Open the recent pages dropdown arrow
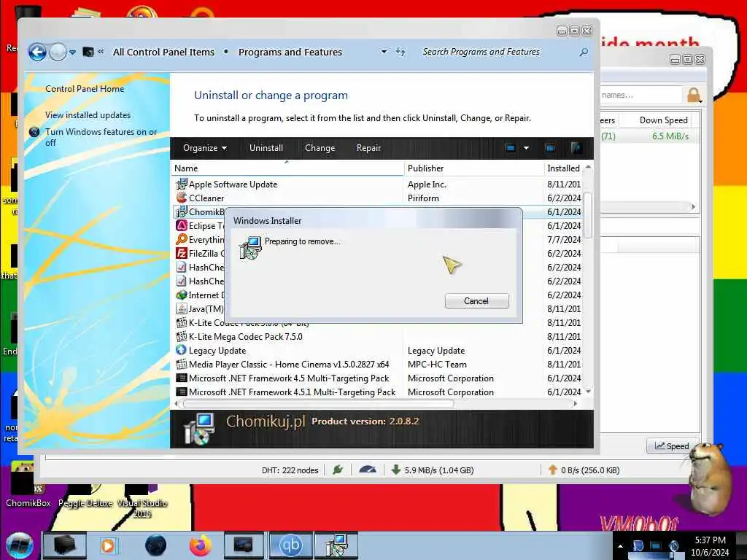Image resolution: width=747 pixels, height=560 pixels. click(x=72, y=52)
